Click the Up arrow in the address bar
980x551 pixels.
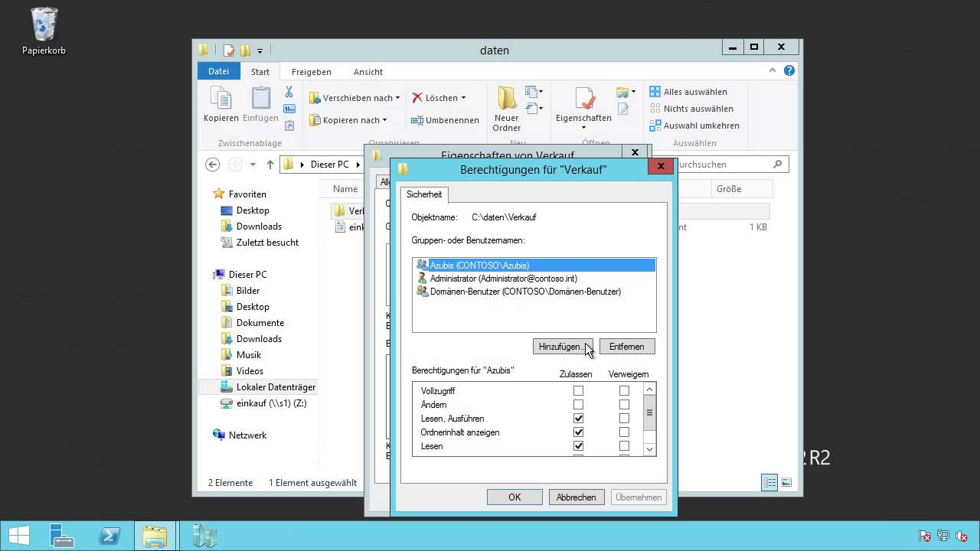[x=269, y=165]
